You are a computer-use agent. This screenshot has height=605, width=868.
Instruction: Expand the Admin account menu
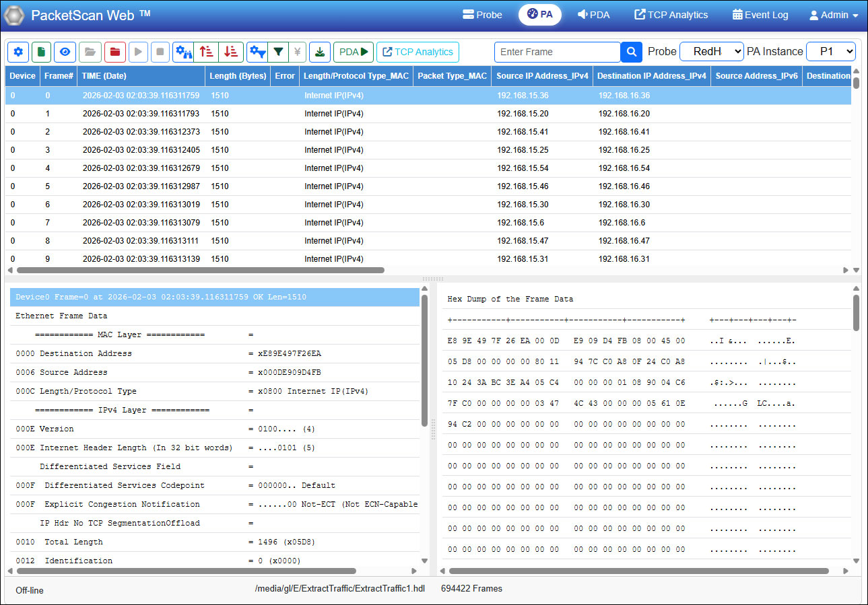pyautogui.click(x=833, y=14)
